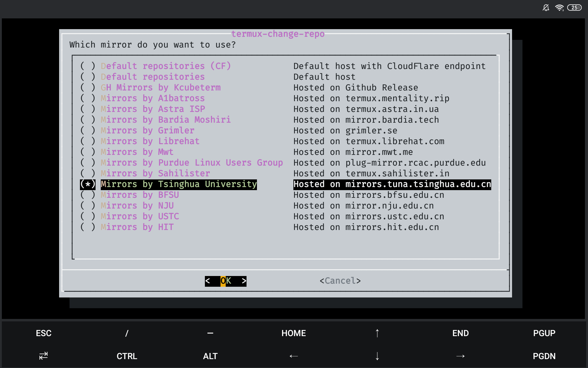Click the Wi-Fi status icon
Screen dimensions: 588x368
(x=560, y=8)
